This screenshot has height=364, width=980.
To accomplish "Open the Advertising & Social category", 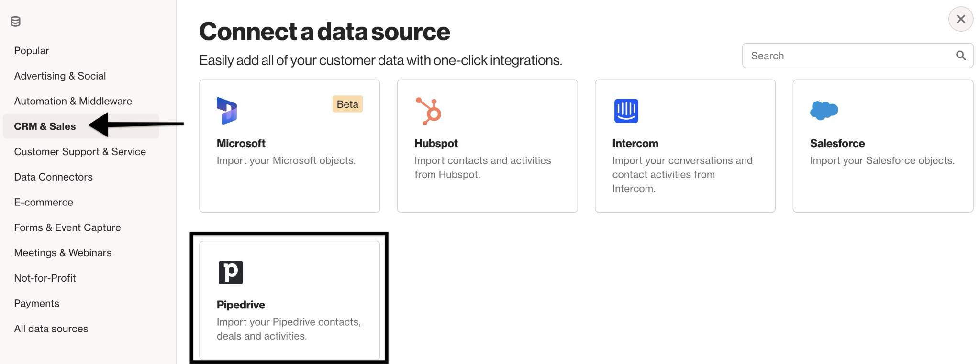I will pyautogui.click(x=60, y=76).
